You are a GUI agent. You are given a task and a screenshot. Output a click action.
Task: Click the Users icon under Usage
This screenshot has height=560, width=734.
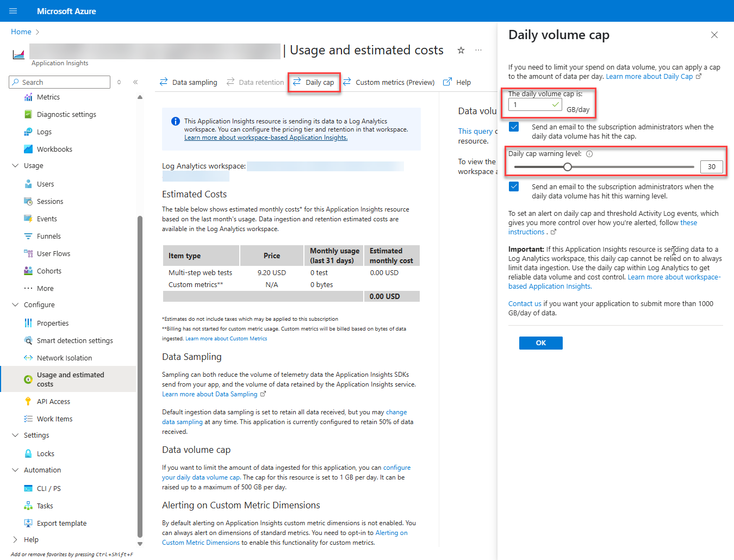28,184
